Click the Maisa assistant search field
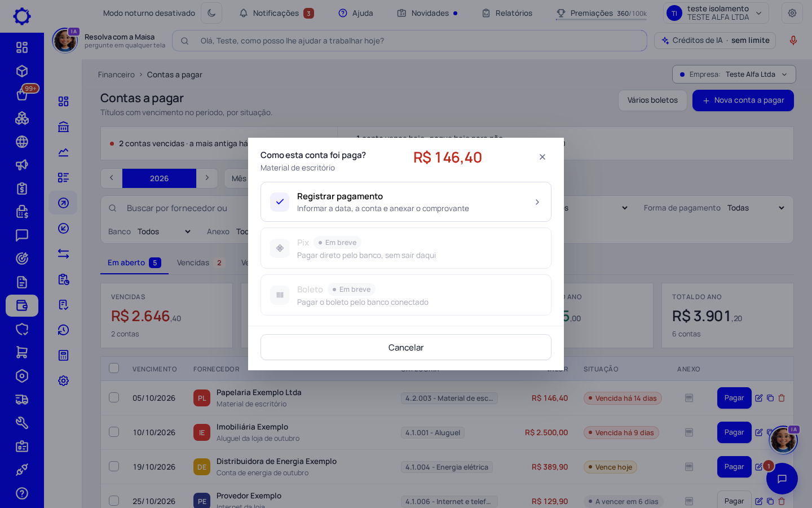 tap(409, 41)
